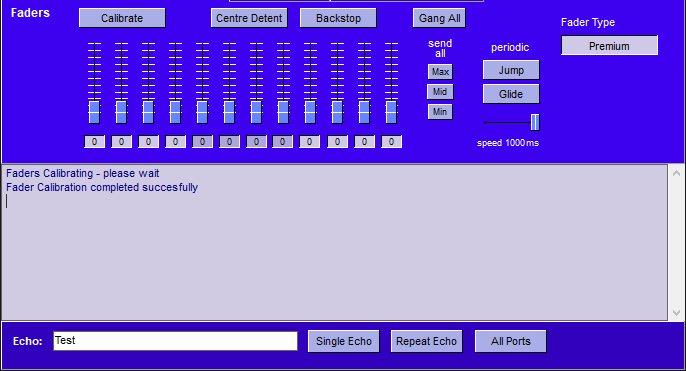Click the log scrollbar down arrow
Image resolution: width=686 pixels, height=371 pixels.
pyautogui.click(x=676, y=312)
